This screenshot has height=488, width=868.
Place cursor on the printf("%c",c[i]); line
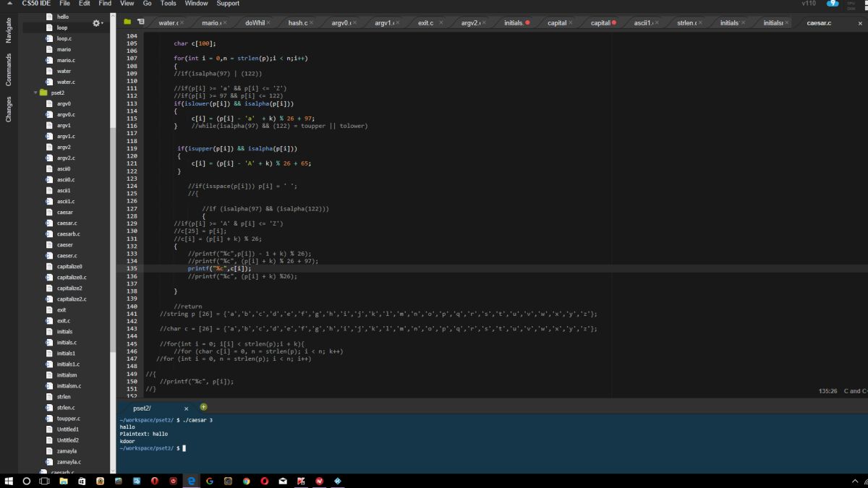(219, 268)
